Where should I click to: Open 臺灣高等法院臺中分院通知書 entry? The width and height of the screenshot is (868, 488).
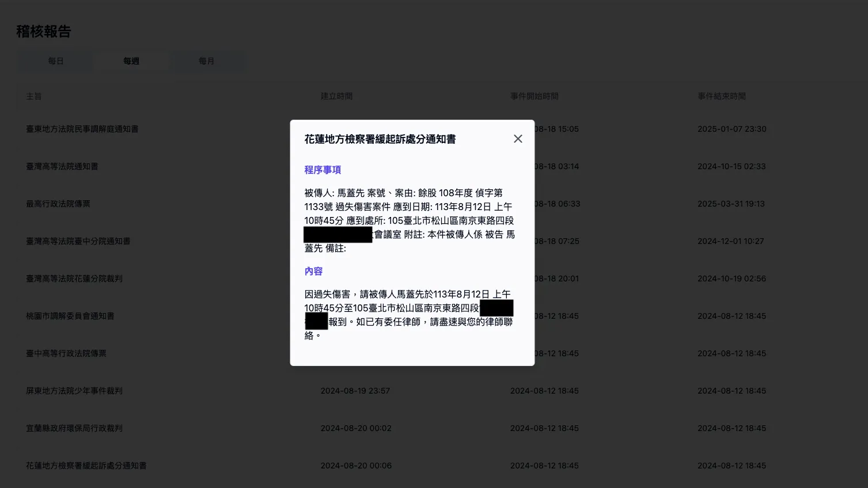click(78, 241)
